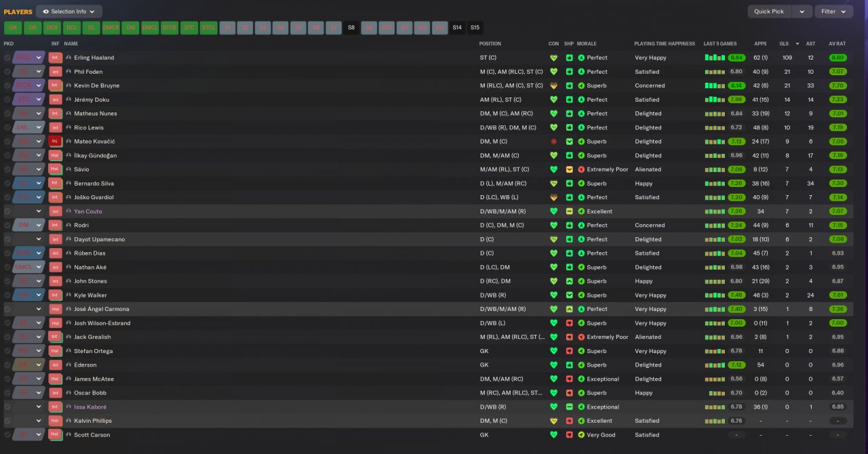Open the profile icon next to Oscar Bobb

(x=68, y=392)
